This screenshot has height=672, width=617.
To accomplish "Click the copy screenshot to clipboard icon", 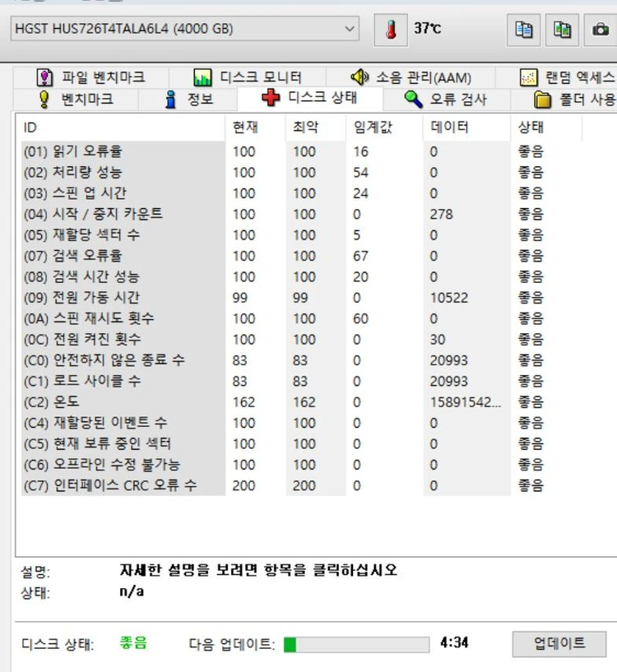I will point(562,30).
